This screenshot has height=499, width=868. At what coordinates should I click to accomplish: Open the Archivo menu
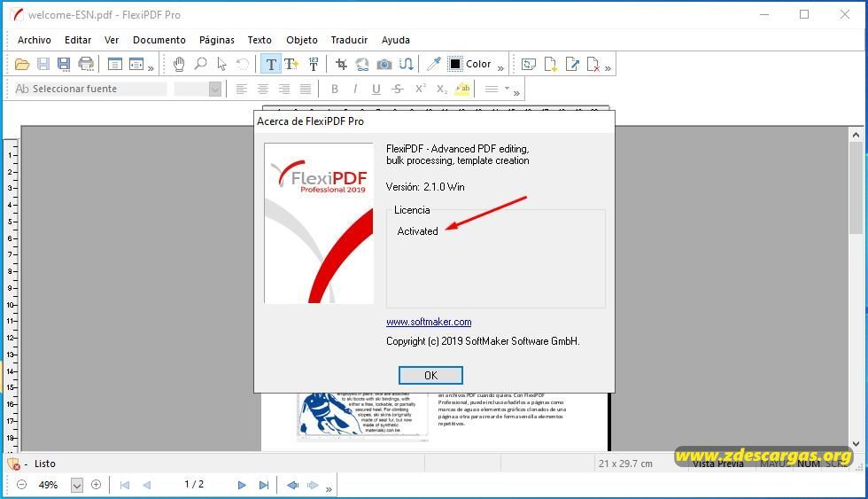pos(35,40)
